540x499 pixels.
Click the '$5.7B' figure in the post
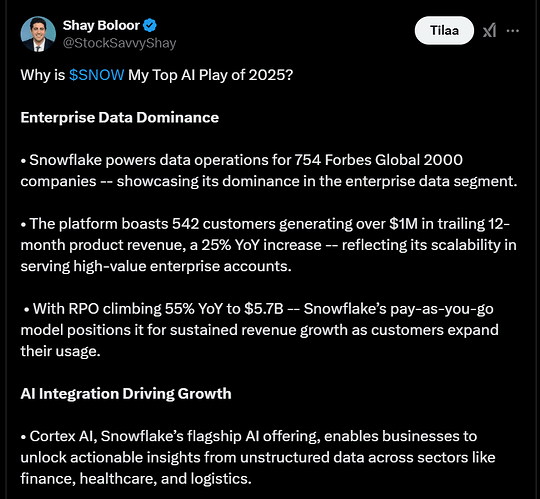click(263, 309)
